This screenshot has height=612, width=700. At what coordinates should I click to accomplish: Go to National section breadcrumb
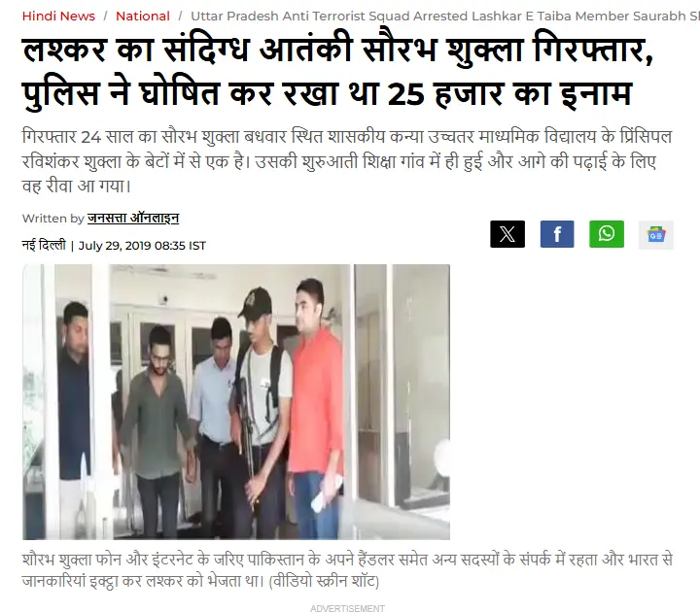pyautogui.click(x=143, y=17)
